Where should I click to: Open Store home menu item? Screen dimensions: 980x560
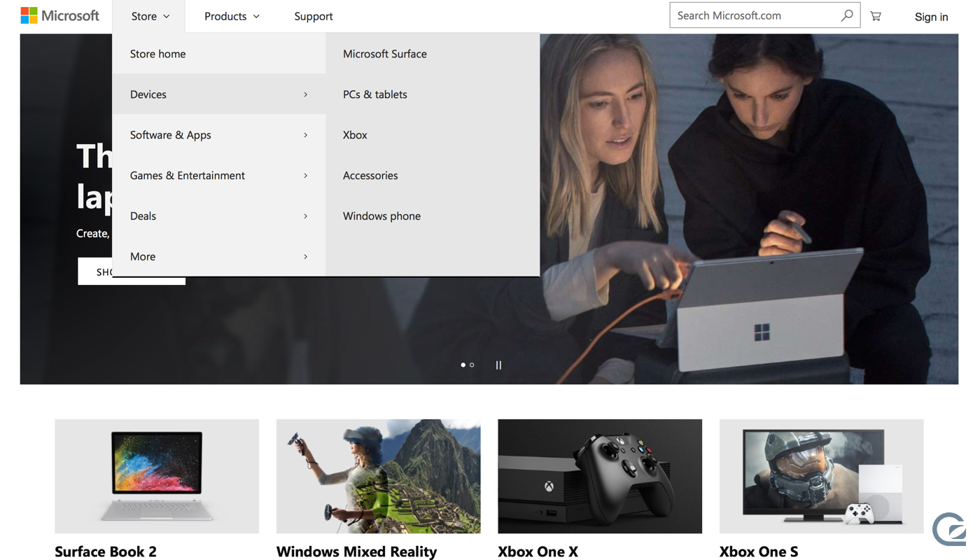(219, 54)
